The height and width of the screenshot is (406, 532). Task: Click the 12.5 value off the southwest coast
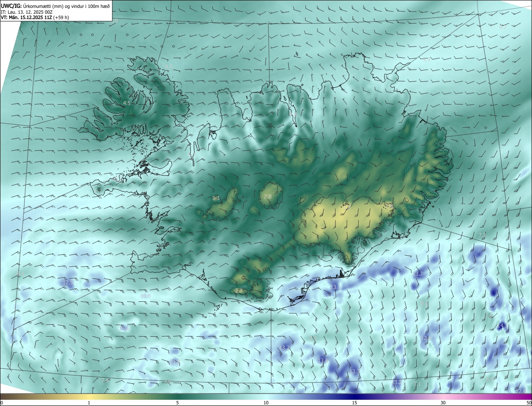(x=68, y=282)
